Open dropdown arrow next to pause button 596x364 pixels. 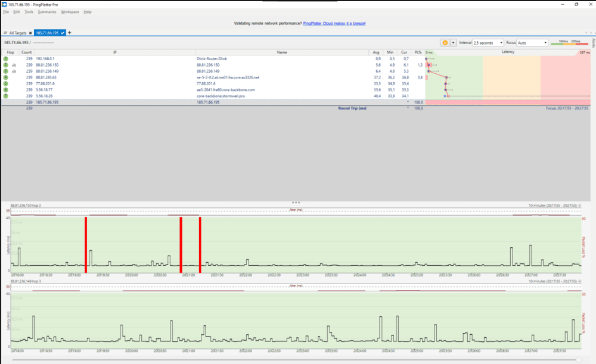click(x=453, y=43)
